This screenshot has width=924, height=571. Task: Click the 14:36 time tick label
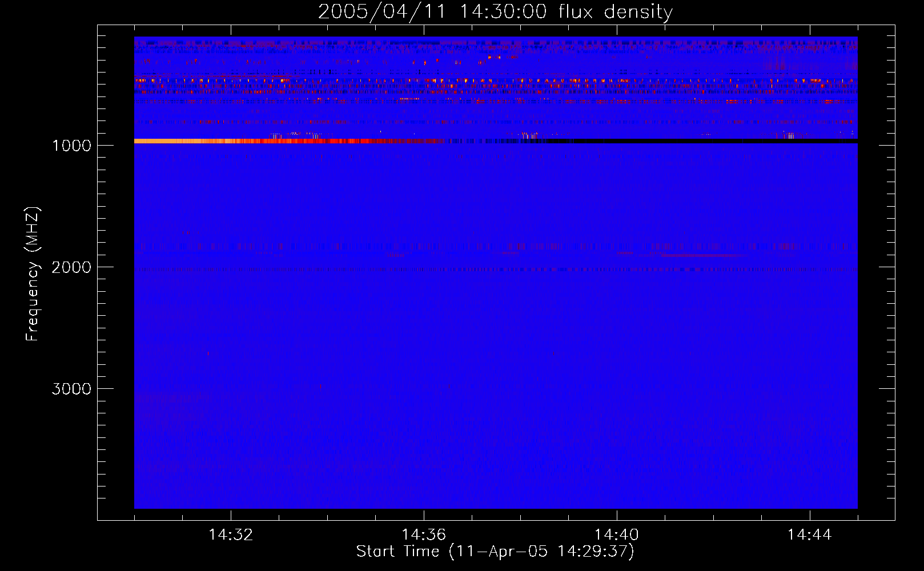pyautogui.click(x=424, y=535)
